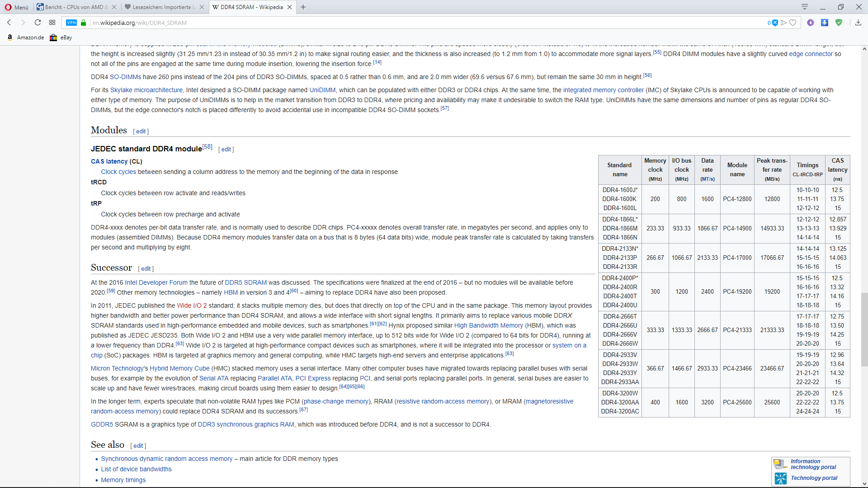Open the UniDIMM link

[322, 90]
